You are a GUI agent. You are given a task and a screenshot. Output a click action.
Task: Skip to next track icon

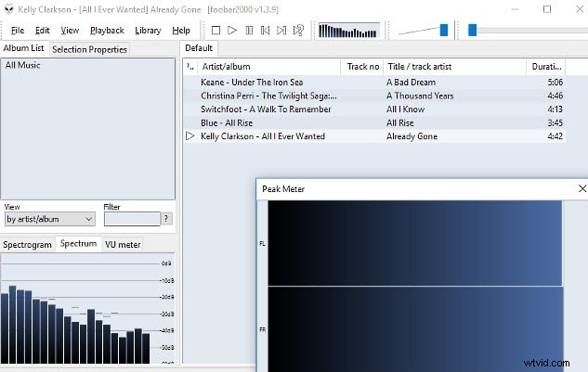(x=281, y=31)
